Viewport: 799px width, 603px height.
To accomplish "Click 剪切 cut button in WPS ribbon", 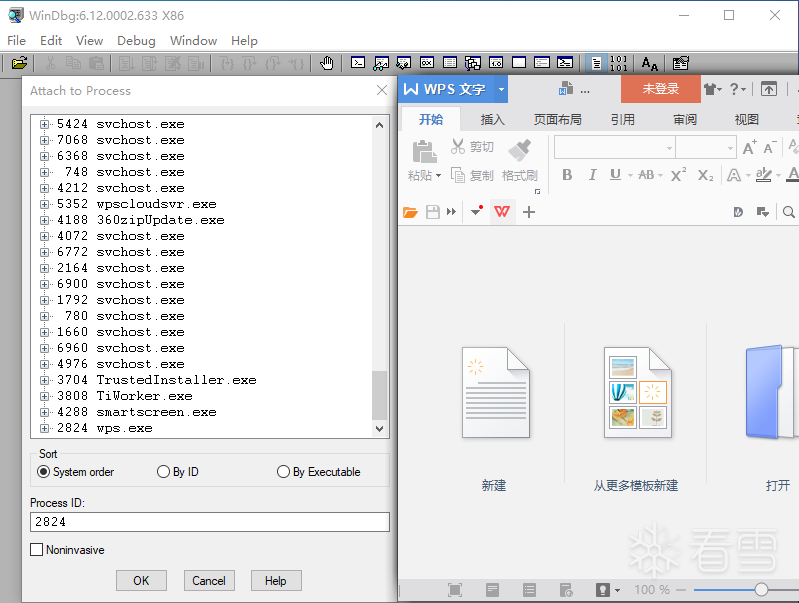I will [472, 147].
